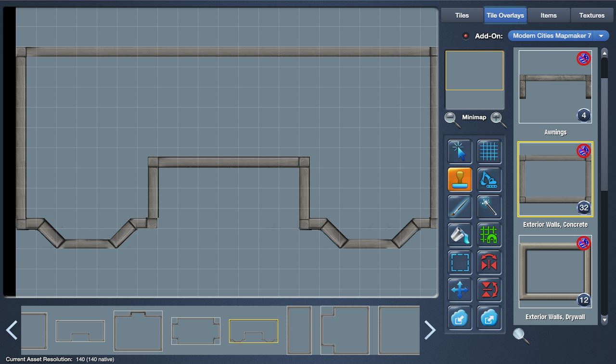Select the paintbrush tool
The image size is (616, 364).
click(x=460, y=207)
